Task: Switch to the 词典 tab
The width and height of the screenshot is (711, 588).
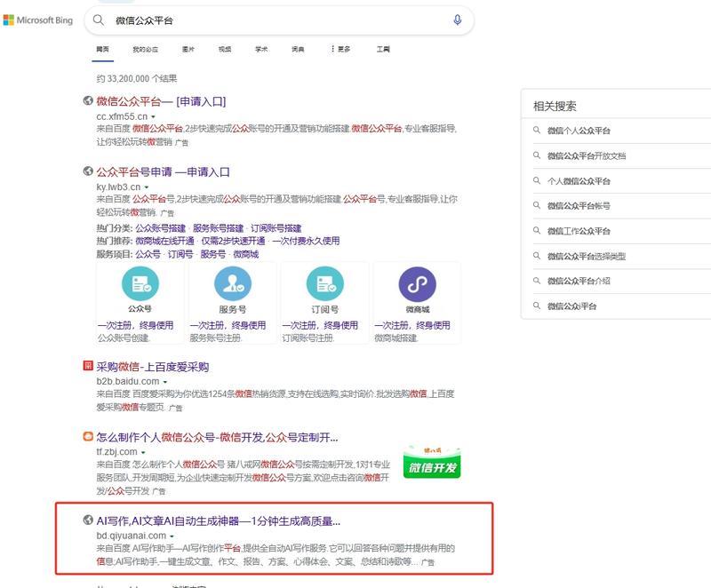Action: pyautogui.click(x=298, y=49)
